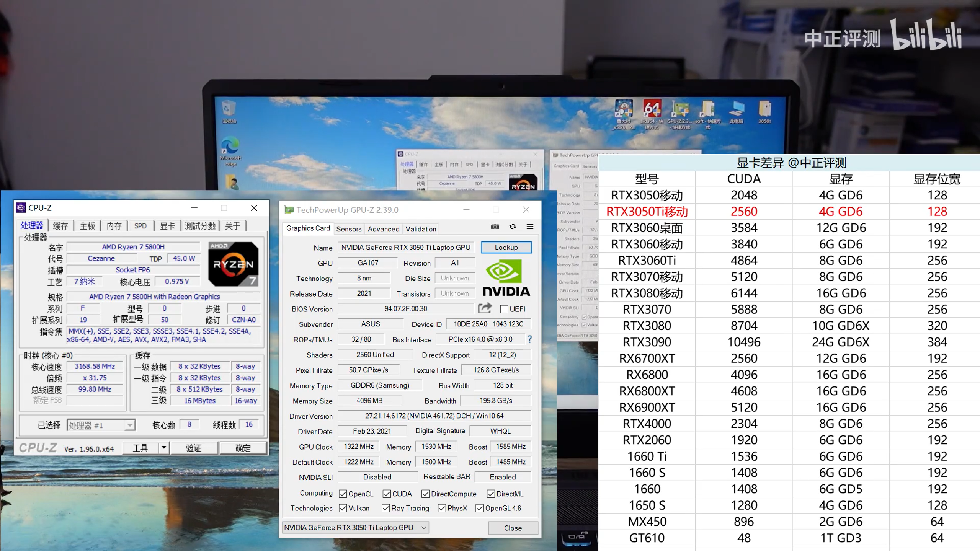Screen dimensions: 980x551
Task: Click the 验证 button in CPU-Z
Action: [x=194, y=448]
